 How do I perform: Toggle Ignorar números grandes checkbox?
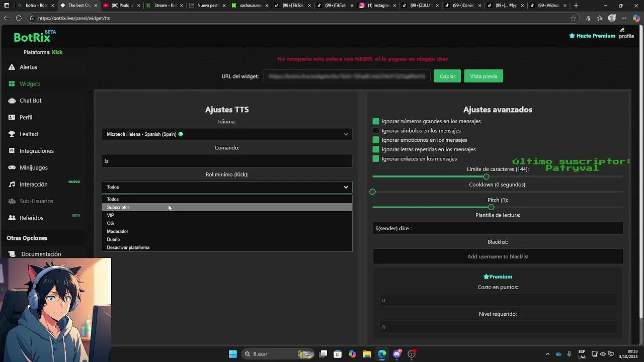[x=376, y=121]
